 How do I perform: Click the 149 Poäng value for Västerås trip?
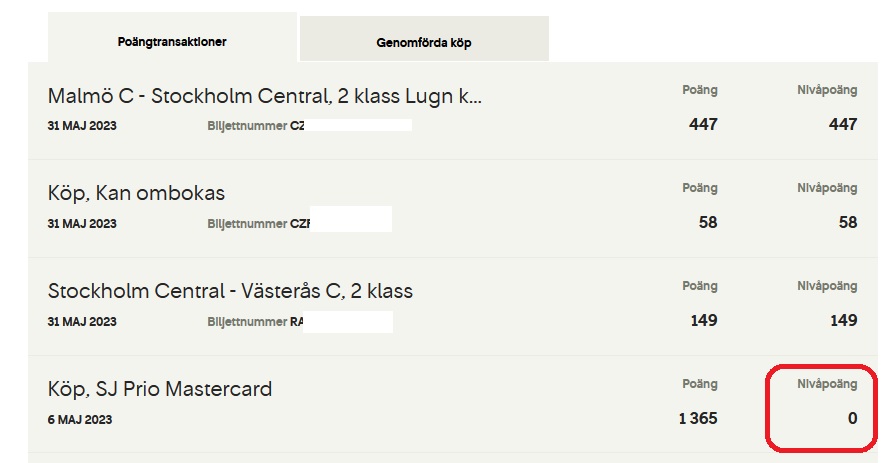click(703, 320)
